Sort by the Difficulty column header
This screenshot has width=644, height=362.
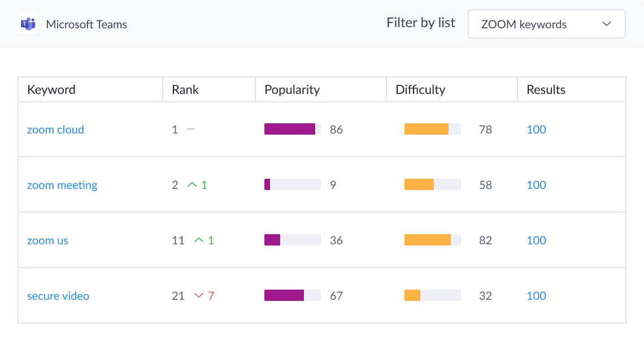tap(420, 90)
